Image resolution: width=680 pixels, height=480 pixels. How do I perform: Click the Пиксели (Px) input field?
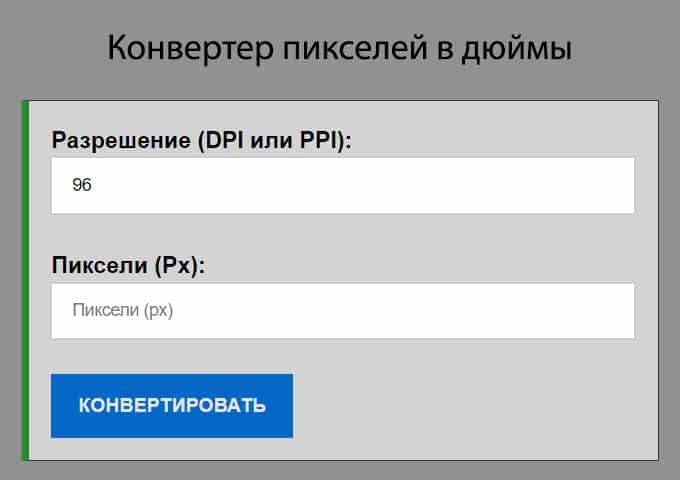(343, 311)
